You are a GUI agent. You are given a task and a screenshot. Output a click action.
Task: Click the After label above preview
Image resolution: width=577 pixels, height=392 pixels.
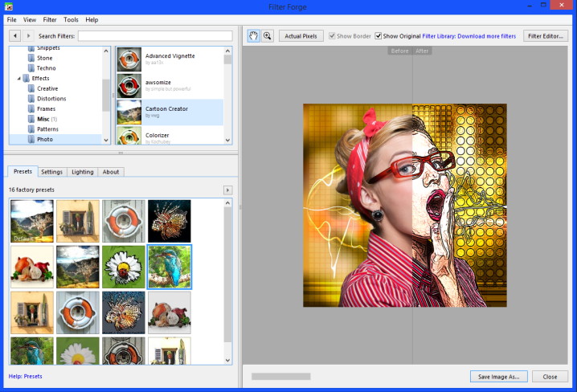422,51
